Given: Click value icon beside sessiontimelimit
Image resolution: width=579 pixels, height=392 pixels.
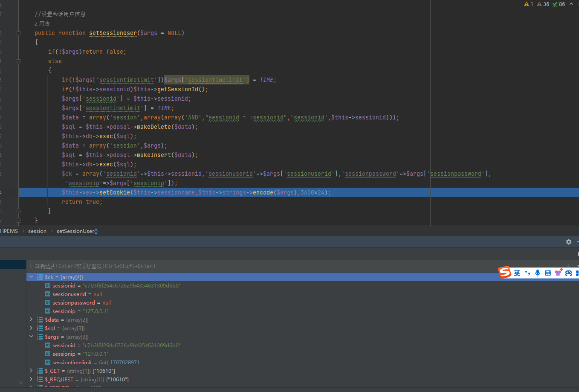Looking at the screenshot, I should (x=48, y=363).
